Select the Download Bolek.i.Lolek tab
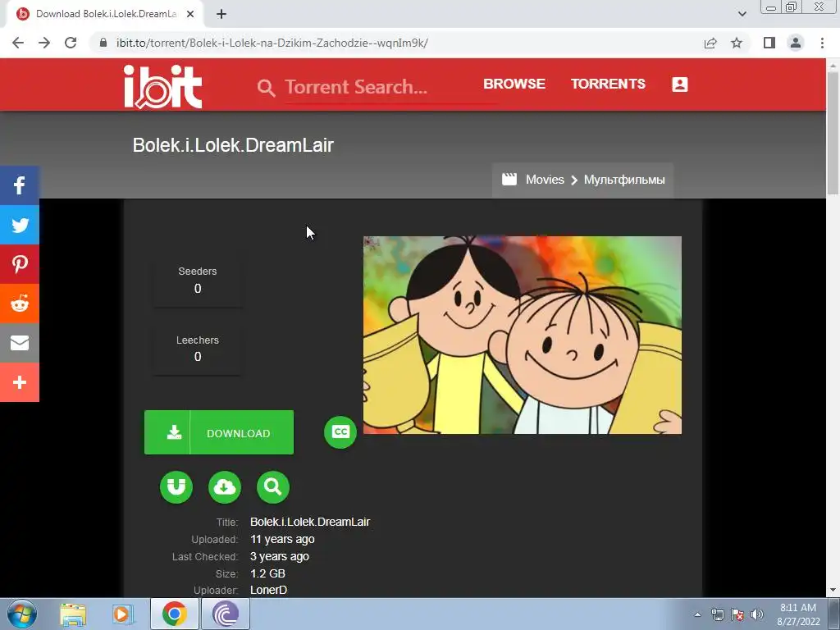840x630 pixels. point(105,14)
